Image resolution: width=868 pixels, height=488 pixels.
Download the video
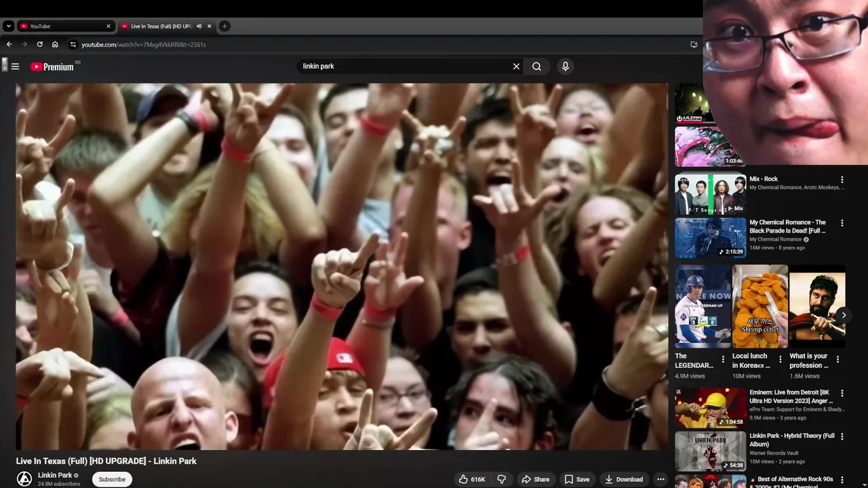click(x=624, y=479)
